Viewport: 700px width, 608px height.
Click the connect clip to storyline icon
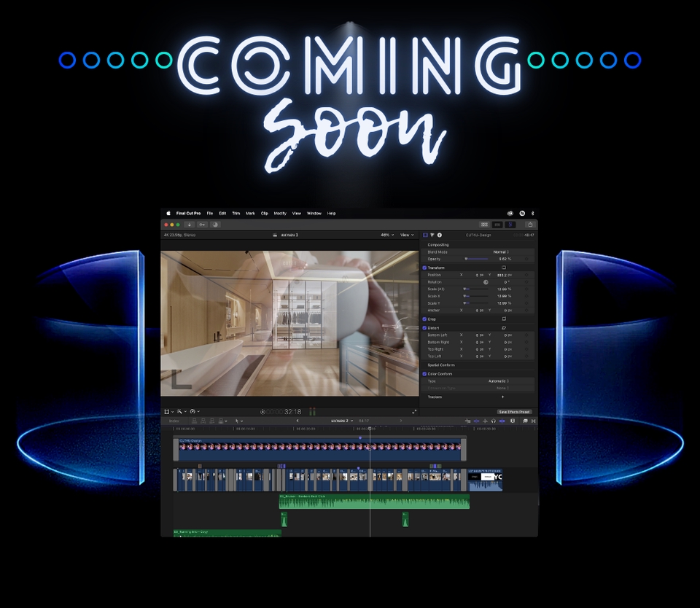(x=195, y=421)
